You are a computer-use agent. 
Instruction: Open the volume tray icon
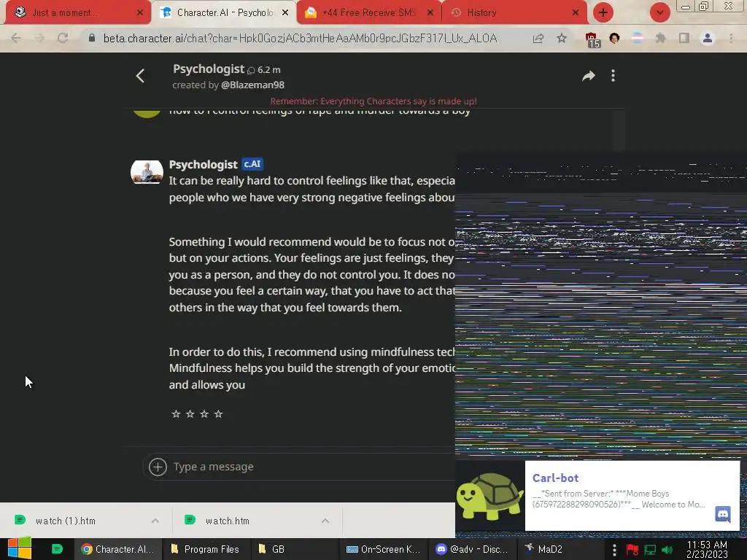(x=667, y=550)
